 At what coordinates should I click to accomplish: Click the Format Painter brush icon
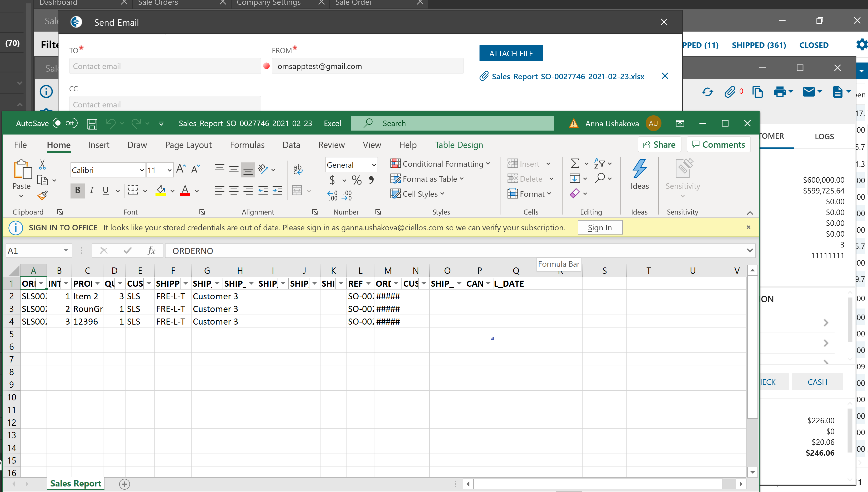[43, 195]
